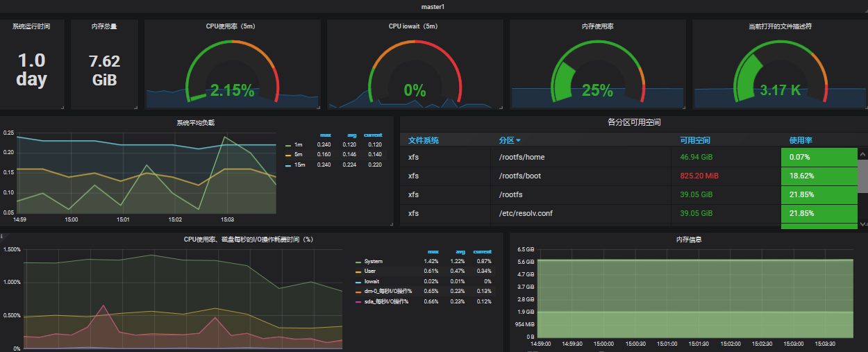Toggle the 1m series in load average legend
Screen dimensions: 868x352
click(x=299, y=144)
